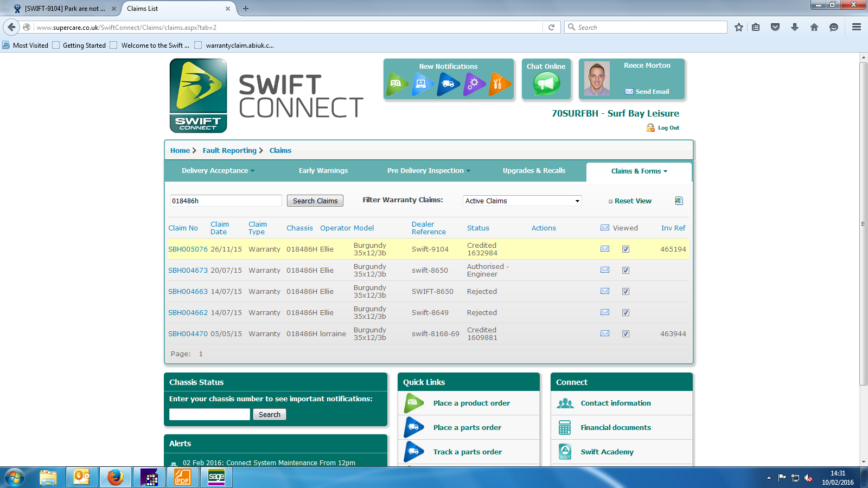This screenshot has width=868, height=488.
Task: Expand the Claims & Forms dropdown tab
Action: pyautogui.click(x=639, y=171)
